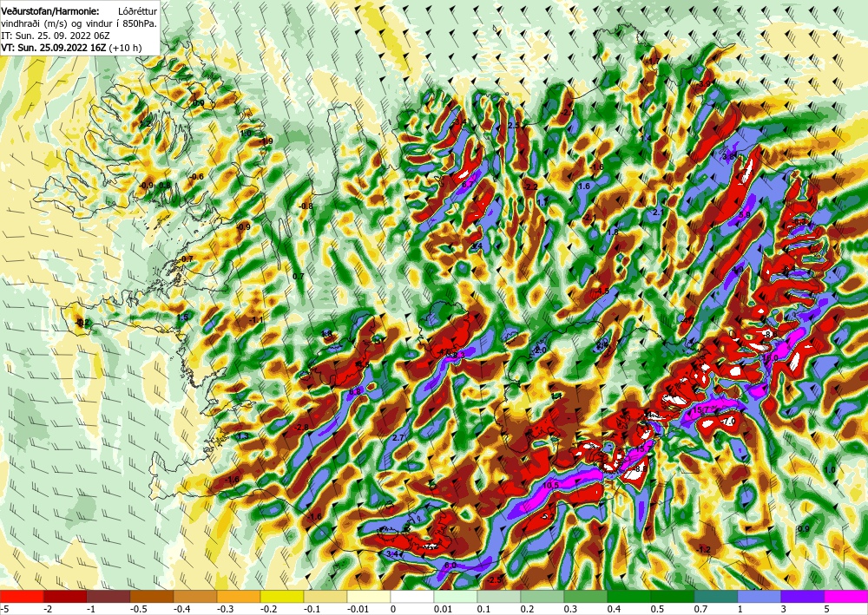Click the legend swatch labeled 0.2

coord(542,597)
